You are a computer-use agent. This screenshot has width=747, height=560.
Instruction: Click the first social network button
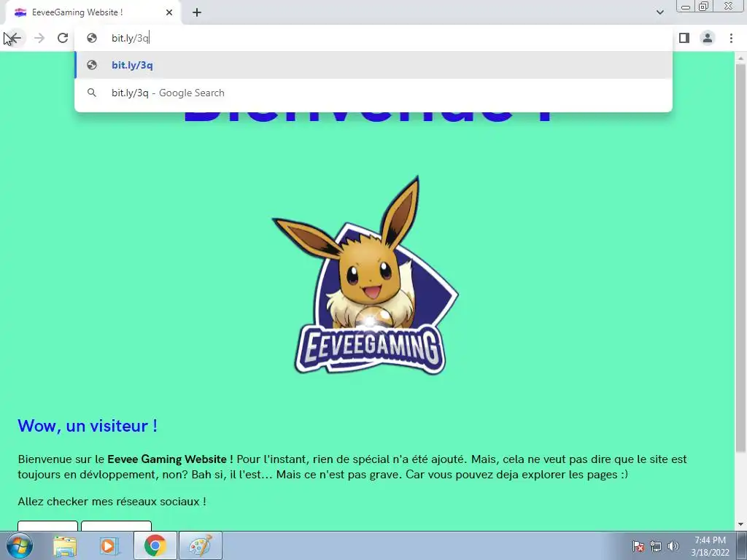click(x=47, y=526)
